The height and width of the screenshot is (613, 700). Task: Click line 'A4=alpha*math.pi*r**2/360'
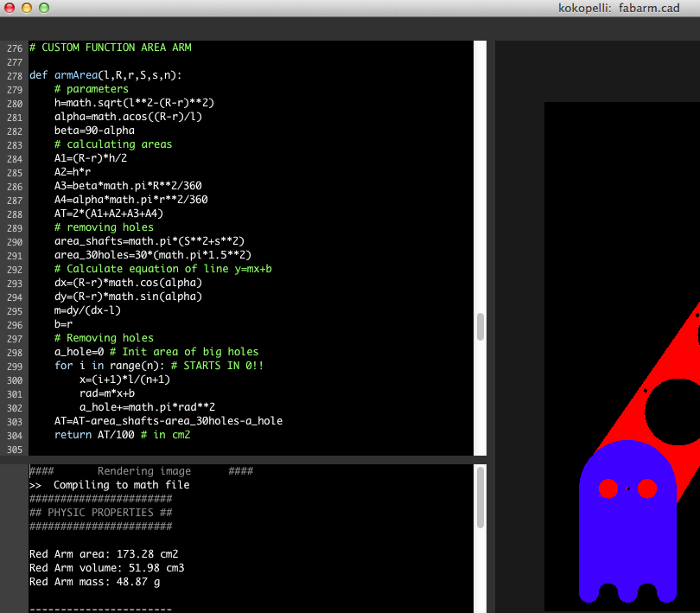coord(130,200)
